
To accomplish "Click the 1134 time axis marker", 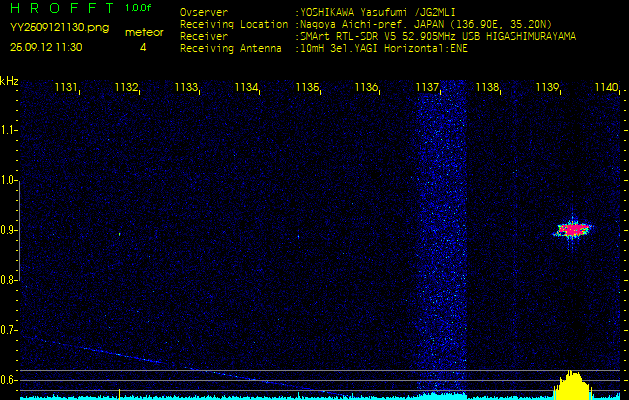I will (x=246, y=87).
